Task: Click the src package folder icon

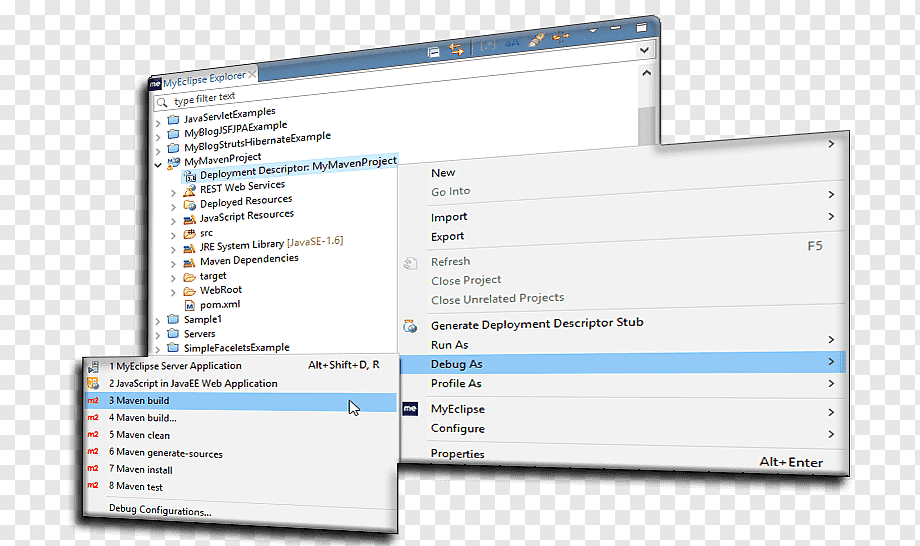Action: pyautogui.click(x=189, y=234)
